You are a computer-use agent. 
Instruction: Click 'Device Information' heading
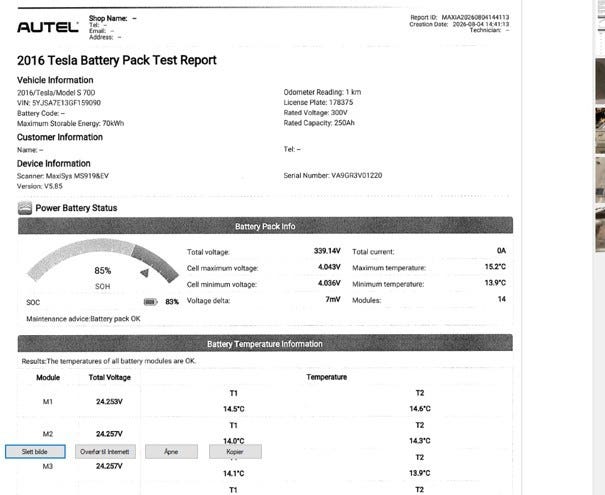point(54,163)
